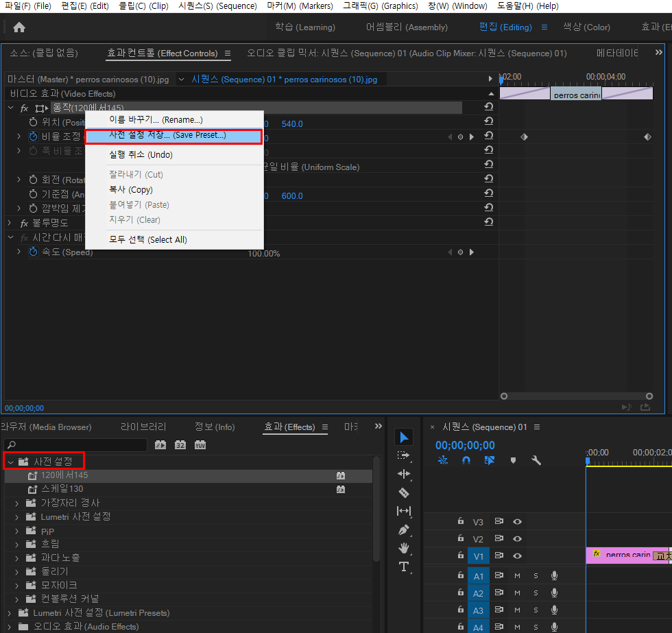
Task: Toggle Position animation stopwatch
Action: point(33,122)
